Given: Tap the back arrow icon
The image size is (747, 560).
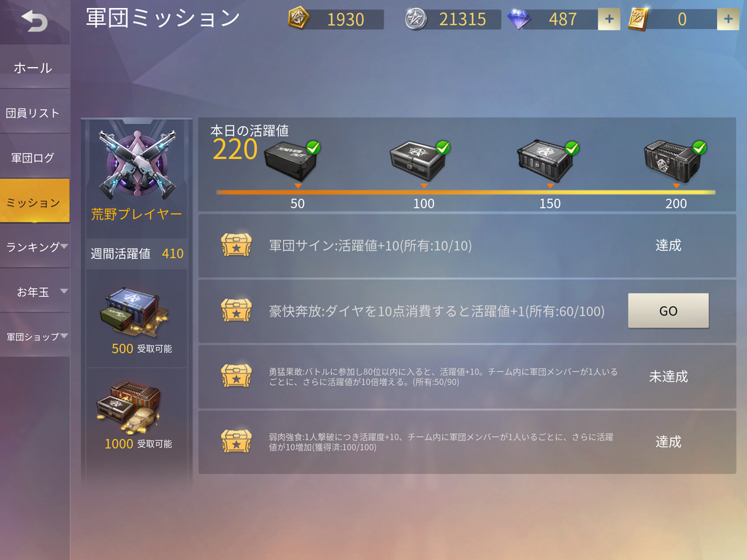Looking at the screenshot, I should tap(34, 21).
